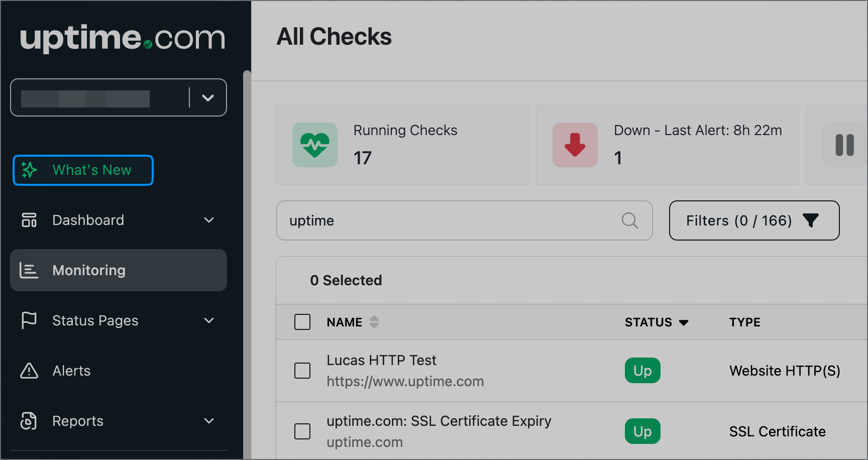This screenshot has height=460, width=868.
Task: Click the Running Checks count 17
Action: 362,158
